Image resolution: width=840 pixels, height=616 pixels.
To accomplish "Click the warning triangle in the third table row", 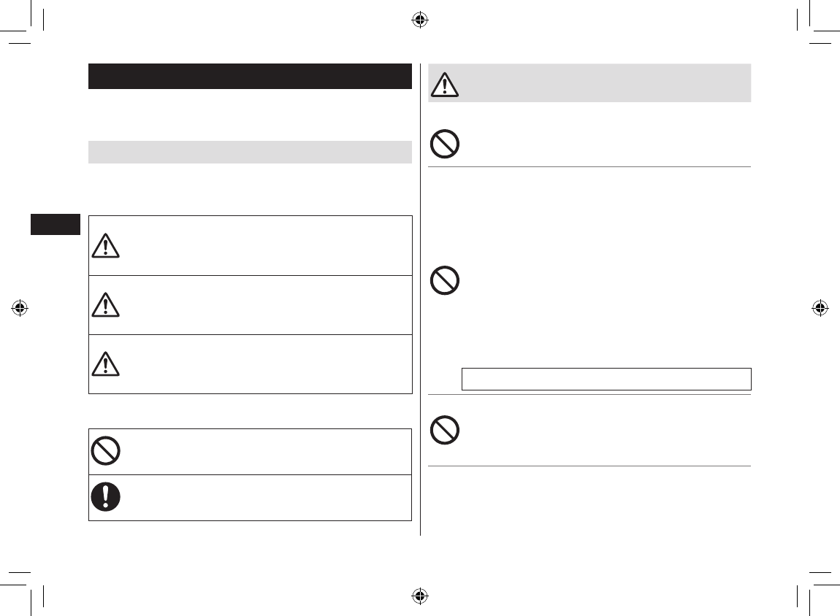I will [106, 363].
